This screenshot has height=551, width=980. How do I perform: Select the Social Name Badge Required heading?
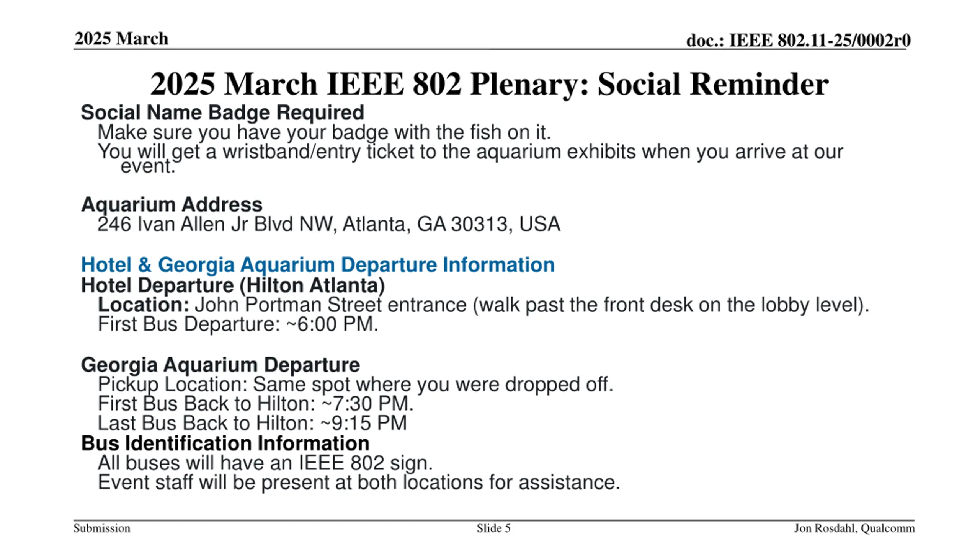click(222, 112)
